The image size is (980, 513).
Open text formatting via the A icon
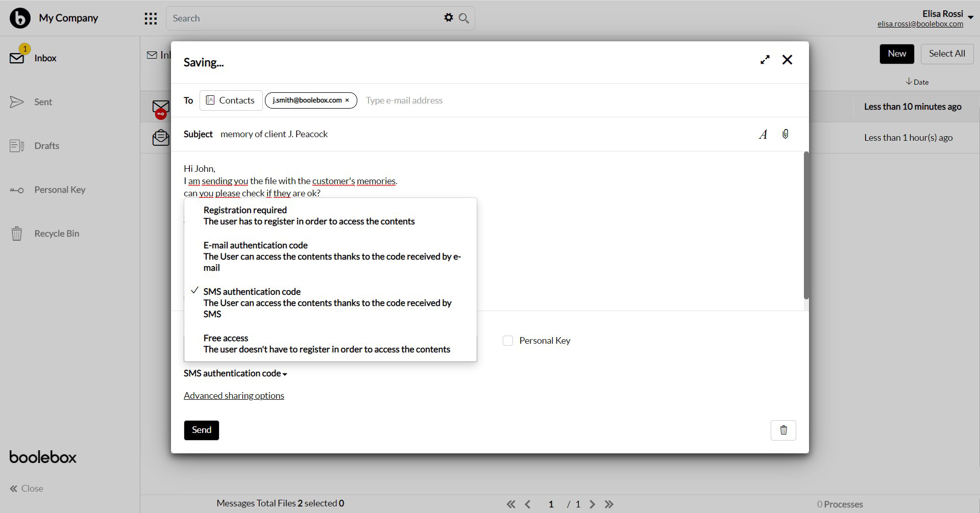[x=763, y=135]
